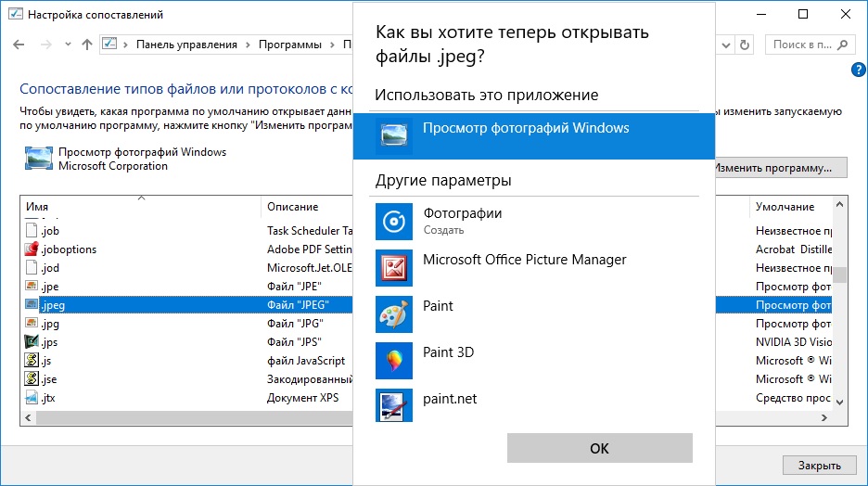The height and width of the screenshot is (486, 868).
Task: Choose the Фотографии app icon
Action: pyautogui.click(x=393, y=222)
